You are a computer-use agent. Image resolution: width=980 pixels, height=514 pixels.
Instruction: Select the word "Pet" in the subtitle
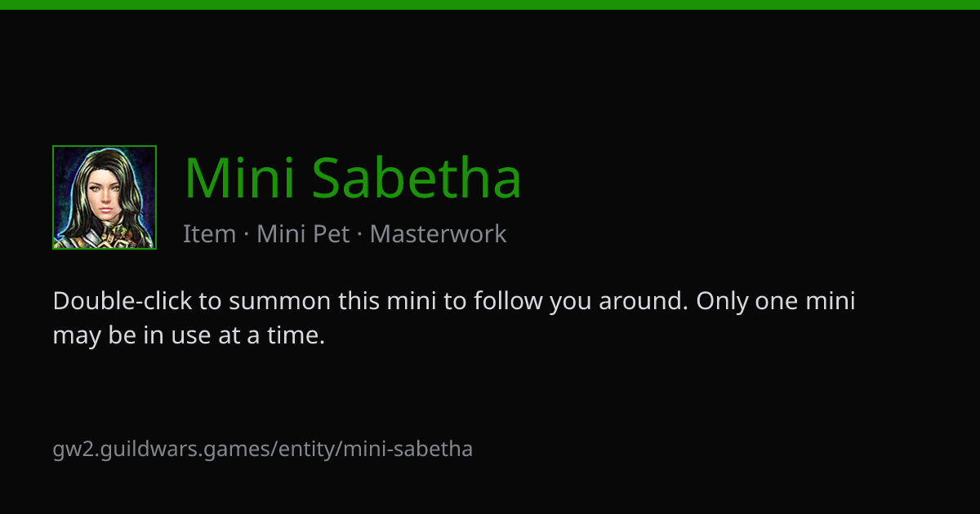click(x=333, y=234)
